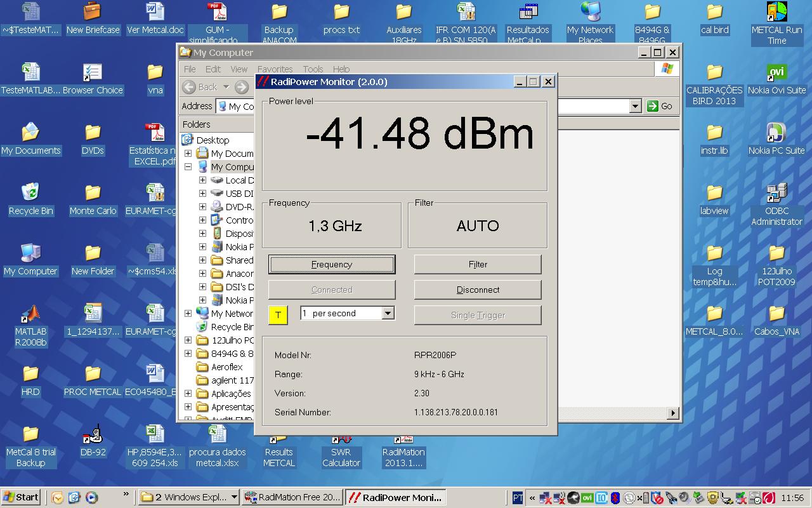Select labview folder desktop icon
812x508 pixels.
[714, 200]
